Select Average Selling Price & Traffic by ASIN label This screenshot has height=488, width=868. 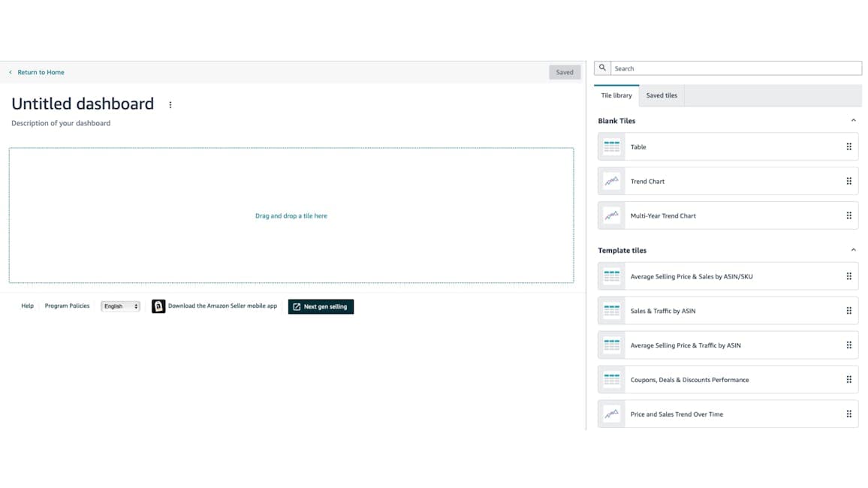[x=686, y=345]
